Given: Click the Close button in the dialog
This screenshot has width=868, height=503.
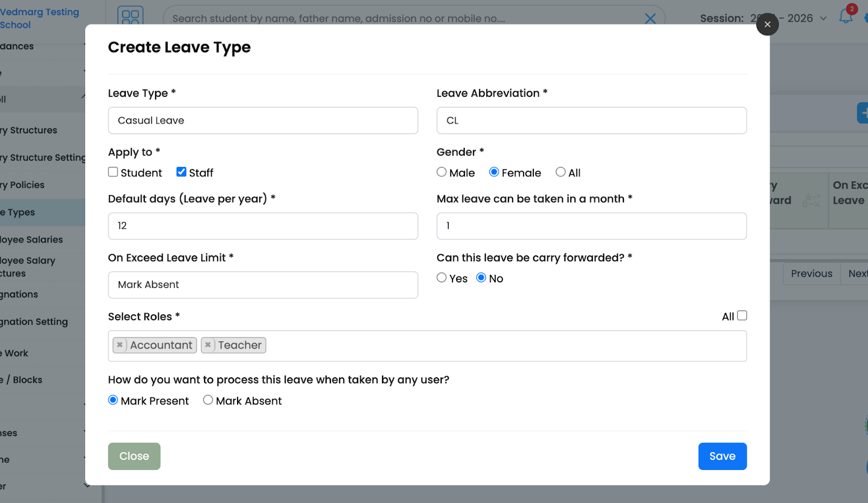Looking at the screenshot, I should pos(133,456).
